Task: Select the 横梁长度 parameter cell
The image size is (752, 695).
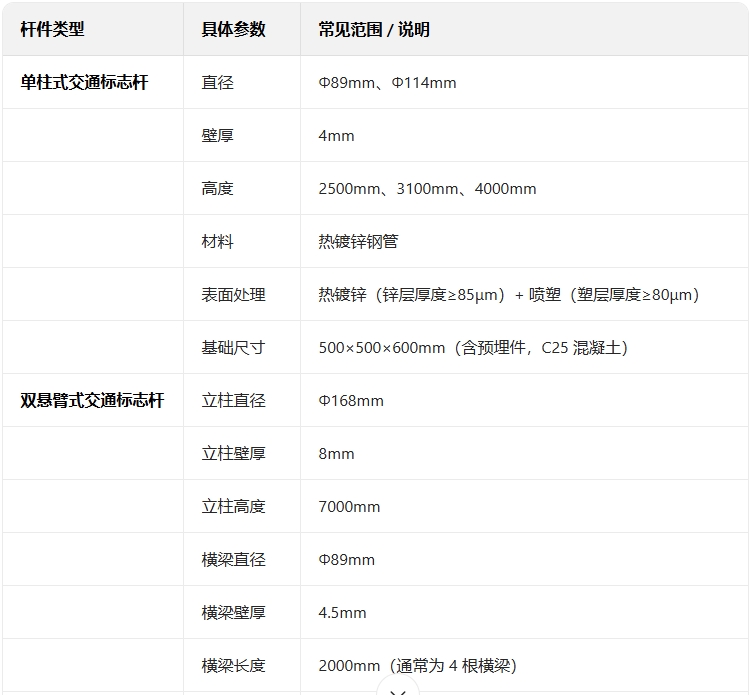Action: pos(233,666)
